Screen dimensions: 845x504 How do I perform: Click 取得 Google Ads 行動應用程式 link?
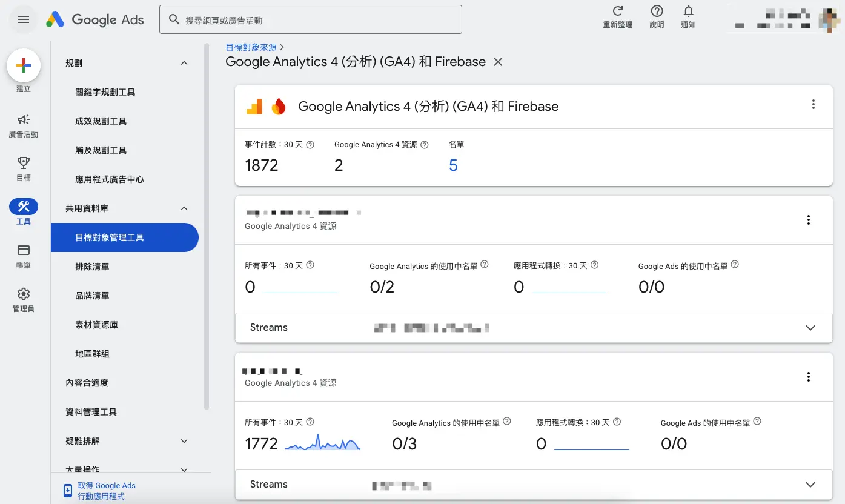pyautogui.click(x=107, y=491)
